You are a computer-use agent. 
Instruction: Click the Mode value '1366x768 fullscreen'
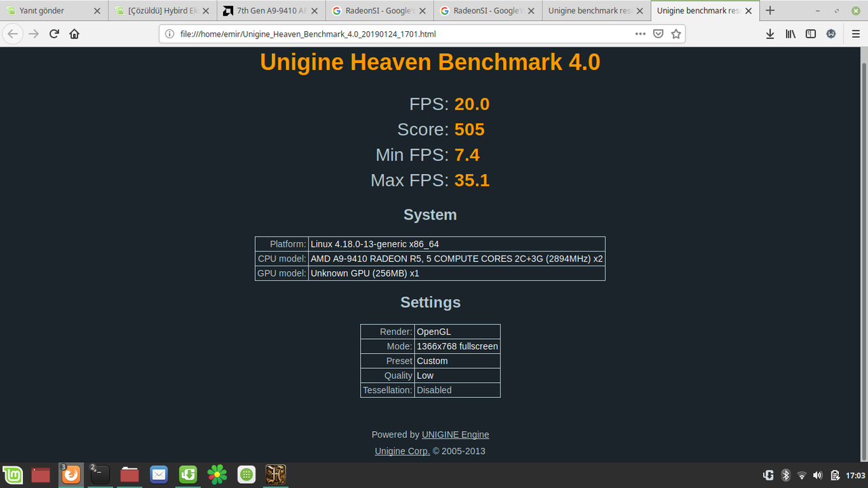tap(457, 346)
